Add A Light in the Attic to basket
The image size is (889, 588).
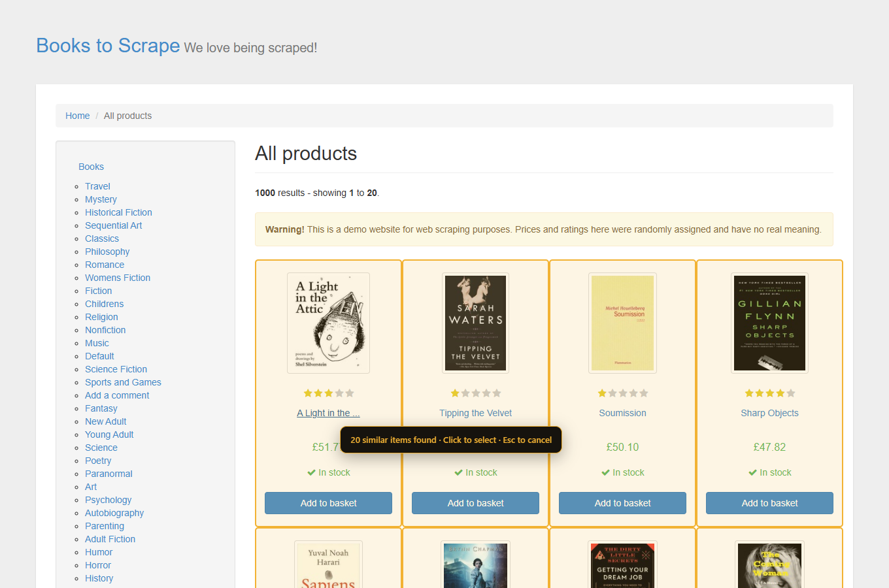328,503
